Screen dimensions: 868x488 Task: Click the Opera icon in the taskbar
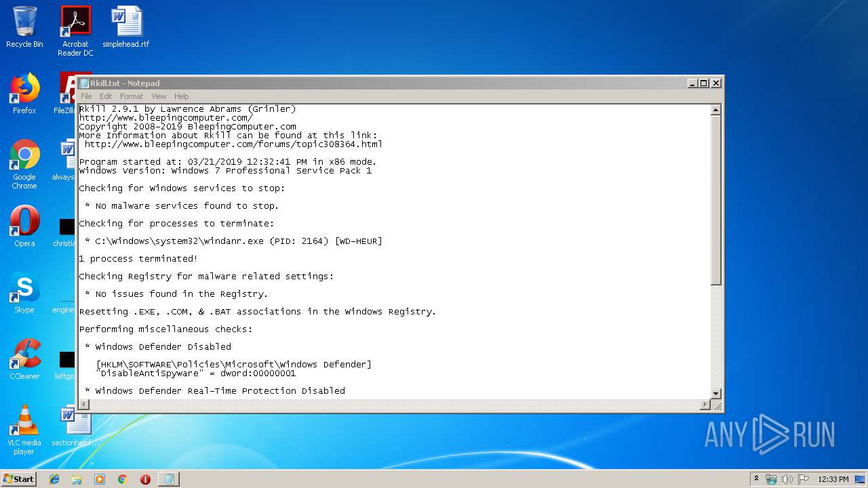[145, 479]
